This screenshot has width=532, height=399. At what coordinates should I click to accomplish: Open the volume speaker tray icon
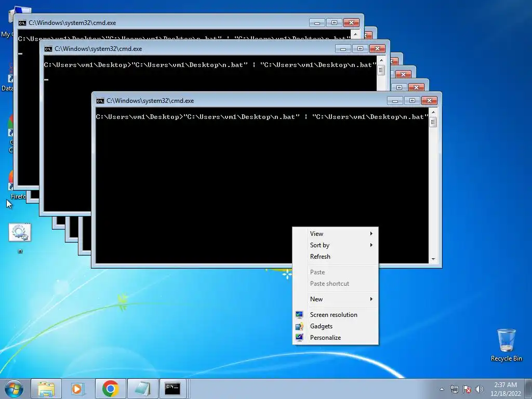[x=479, y=389]
